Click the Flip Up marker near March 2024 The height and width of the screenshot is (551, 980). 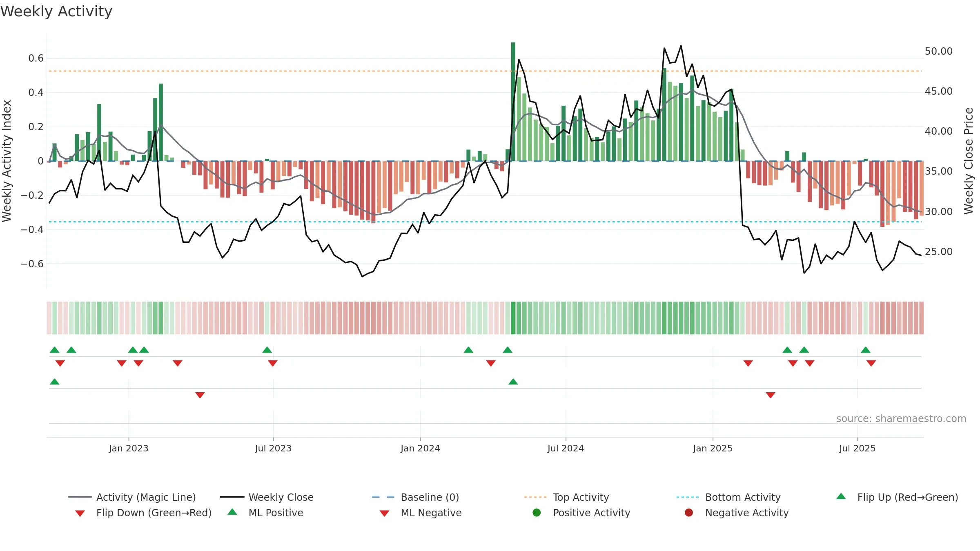click(x=468, y=350)
